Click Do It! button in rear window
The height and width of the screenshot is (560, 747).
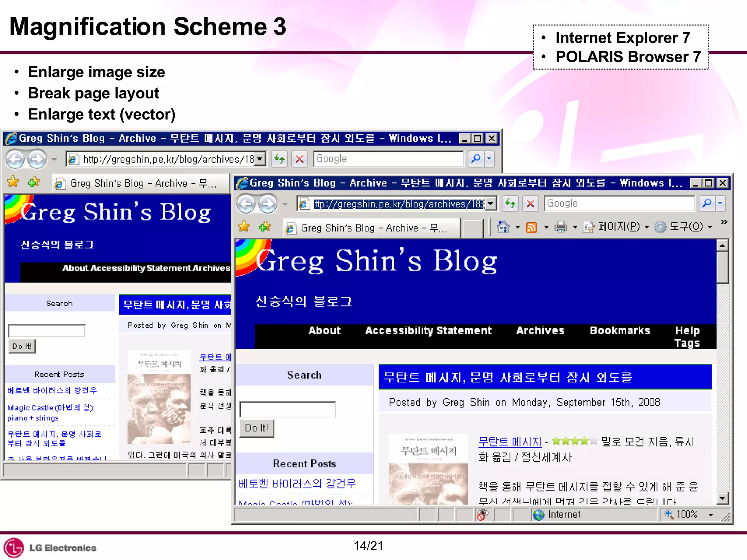coord(22,346)
